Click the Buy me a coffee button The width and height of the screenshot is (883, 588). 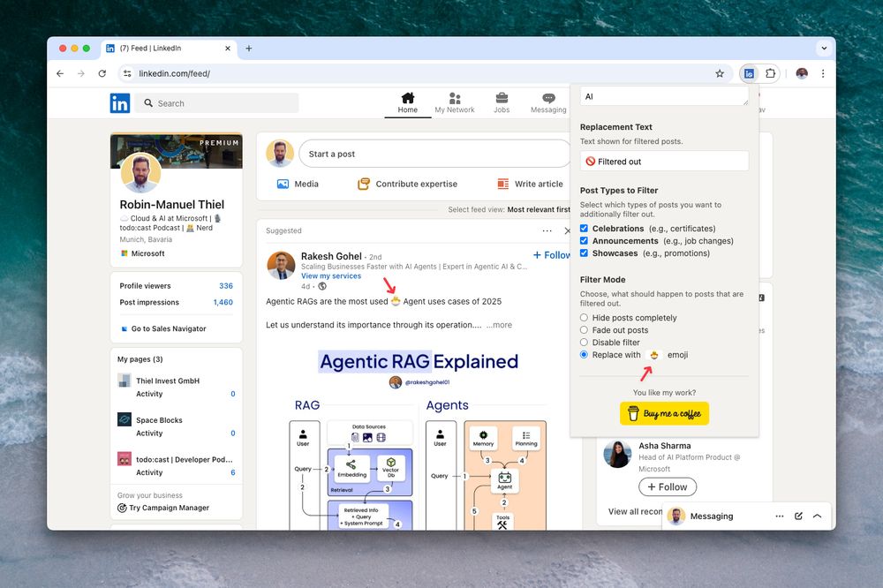pos(664,413)
